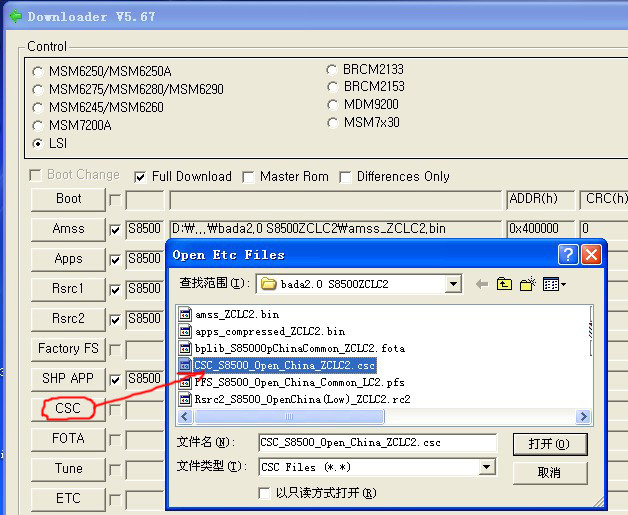Screen dimensions: 628x515
Task: Click the 取消 cancel button
Action: point(550,473)
